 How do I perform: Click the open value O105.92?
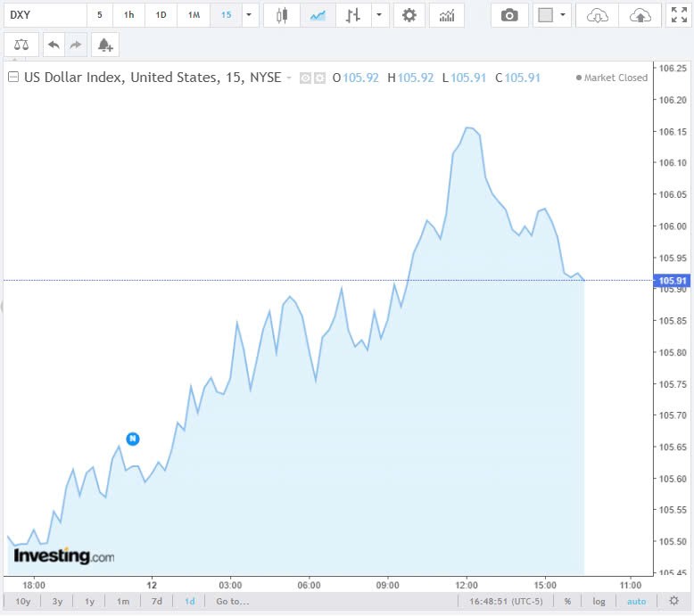(x=355, y=78)
